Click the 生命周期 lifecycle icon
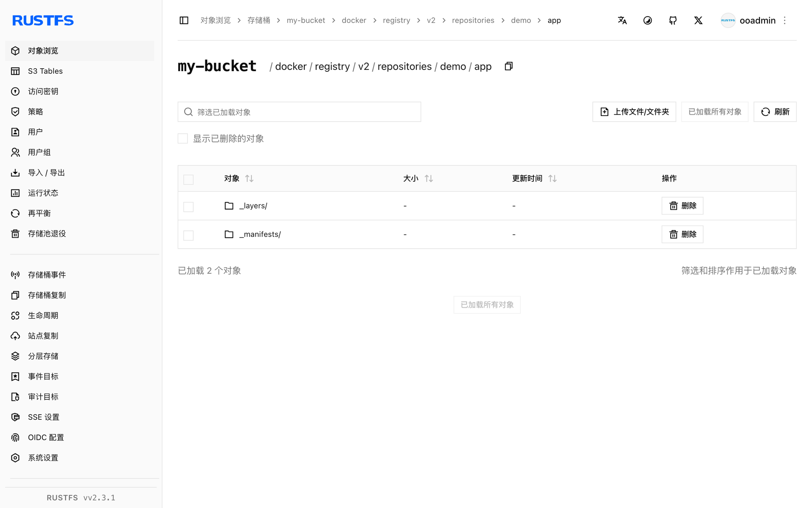This screenshot has height=508, width=812. 15,316
